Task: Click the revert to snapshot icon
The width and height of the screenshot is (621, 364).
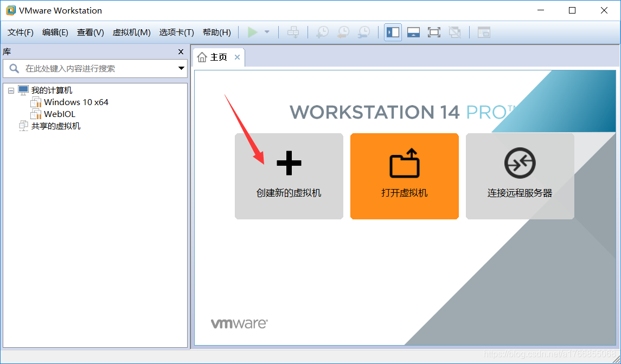Action: click(x=343, y=32)
